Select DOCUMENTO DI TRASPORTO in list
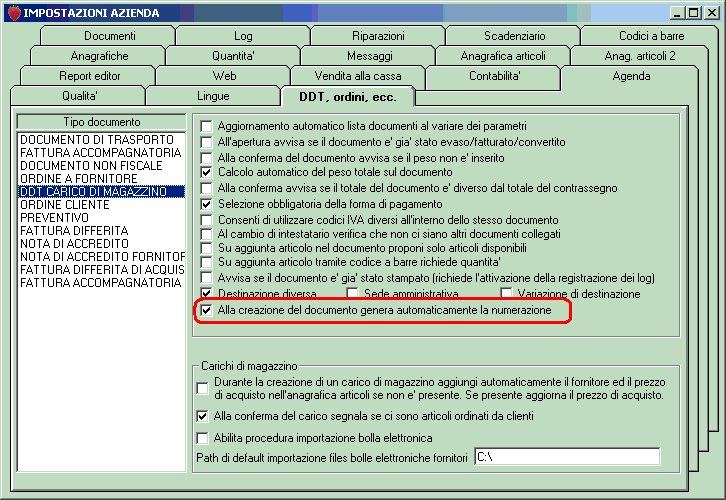This screenshot has height=500, width=726. 101,139
